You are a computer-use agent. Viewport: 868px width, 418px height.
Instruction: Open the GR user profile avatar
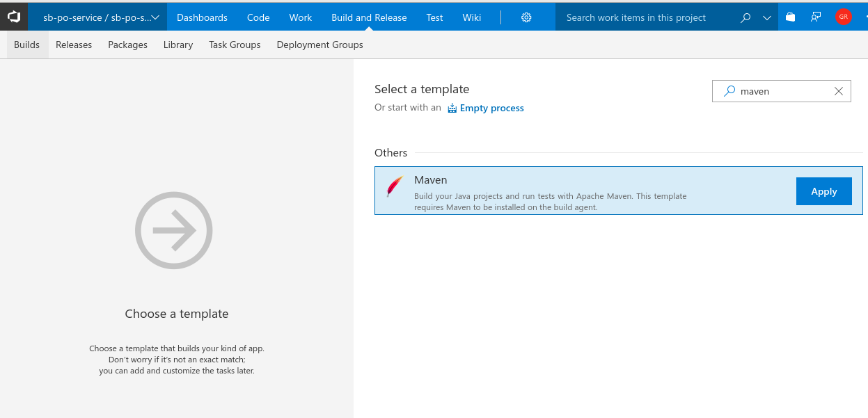pos(843,17)
